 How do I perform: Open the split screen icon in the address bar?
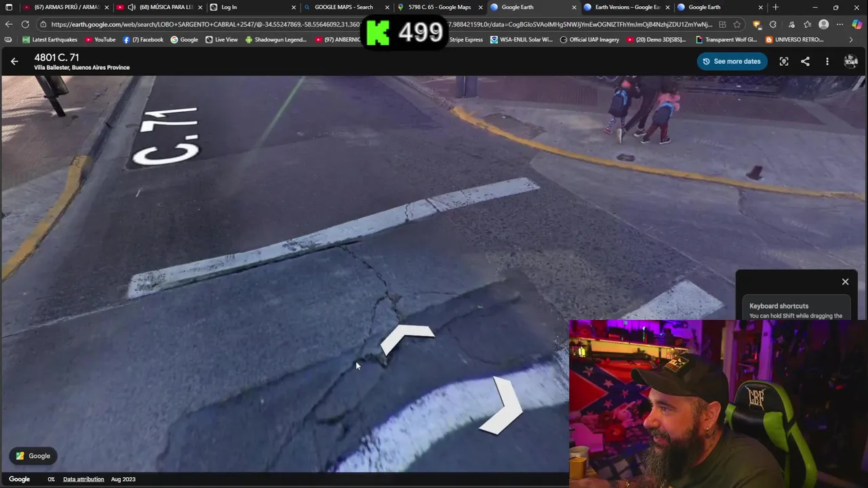click(x=722, y=24)
